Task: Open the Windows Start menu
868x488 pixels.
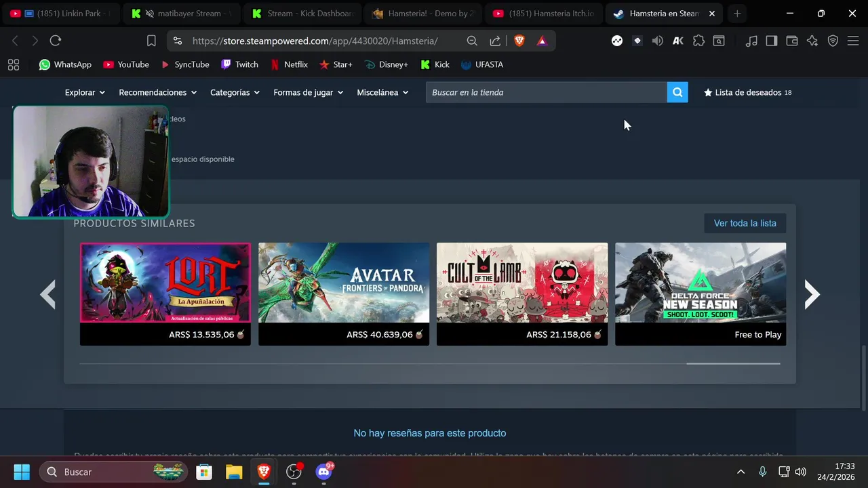Action: [x=22, y=472]
